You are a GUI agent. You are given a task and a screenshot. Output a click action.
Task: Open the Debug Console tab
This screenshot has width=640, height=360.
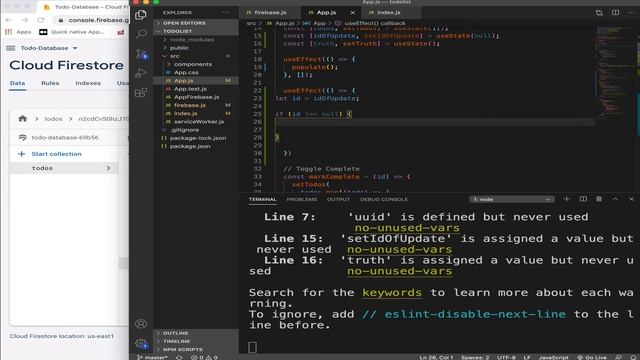[x=384, y=199]
